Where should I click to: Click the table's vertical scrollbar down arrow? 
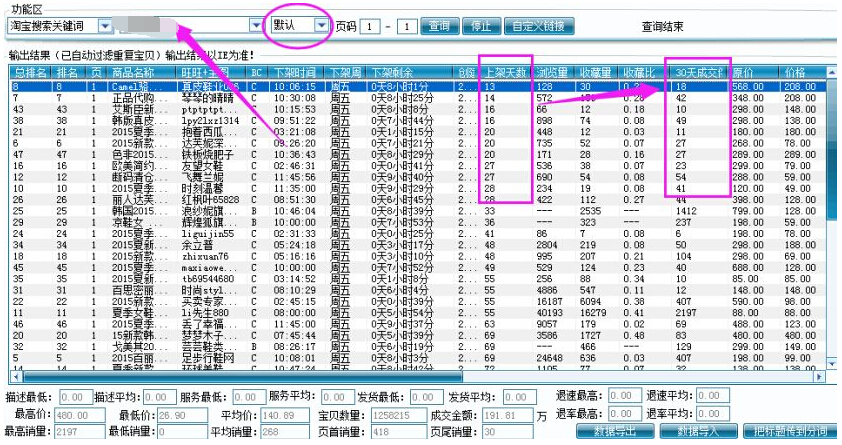tap(832, 364)
